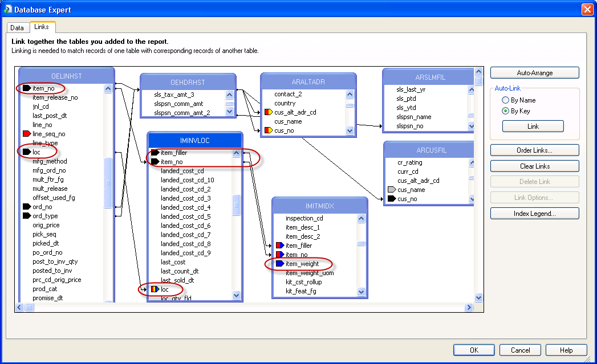
Task: Click the Clear Links button
Action: coord(534,166)
